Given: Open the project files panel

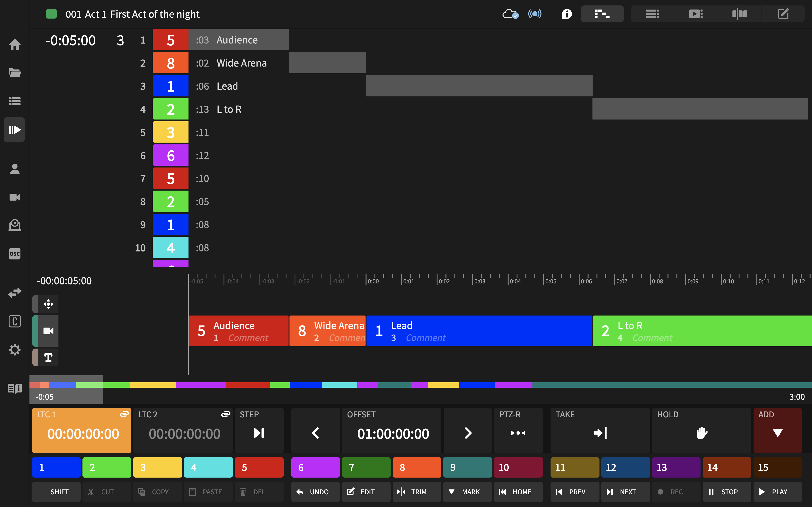Looking at the screenshot, I should click(15, 73).
